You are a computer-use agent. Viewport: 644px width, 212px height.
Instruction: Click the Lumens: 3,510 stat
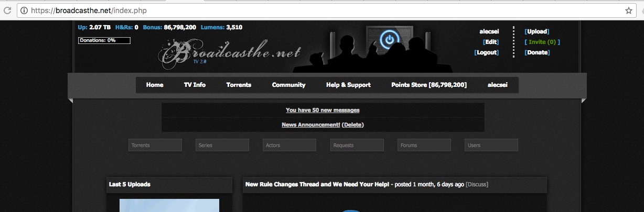[221, 27]
